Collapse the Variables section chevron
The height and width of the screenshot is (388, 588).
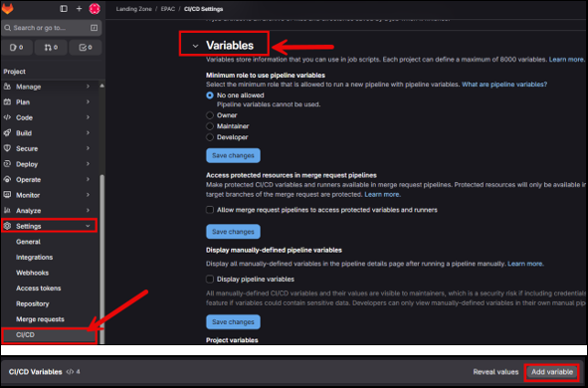coord(195,46)
